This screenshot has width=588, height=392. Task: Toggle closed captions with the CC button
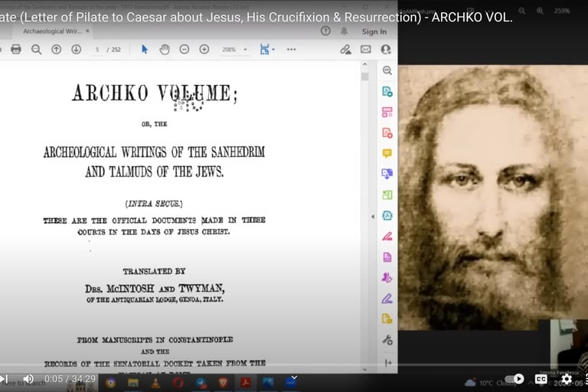point(541,379)
